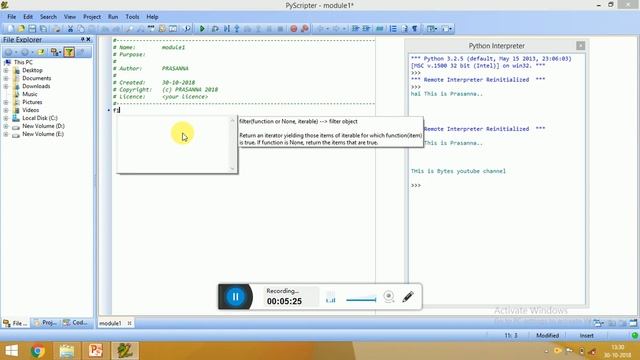
Task: Select Music folder in File Explorer
Action: [x=30, y=94]
